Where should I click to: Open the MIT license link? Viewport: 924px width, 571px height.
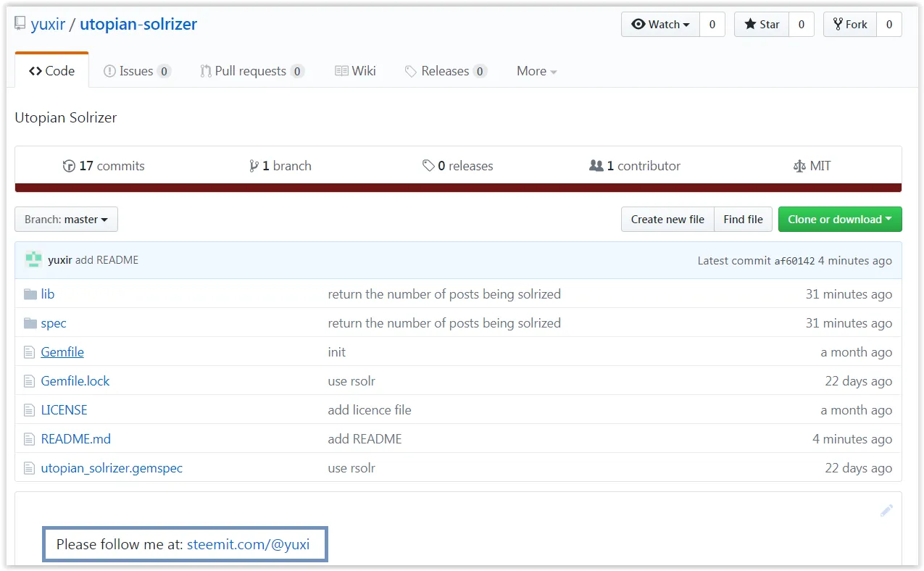(812, 166)
